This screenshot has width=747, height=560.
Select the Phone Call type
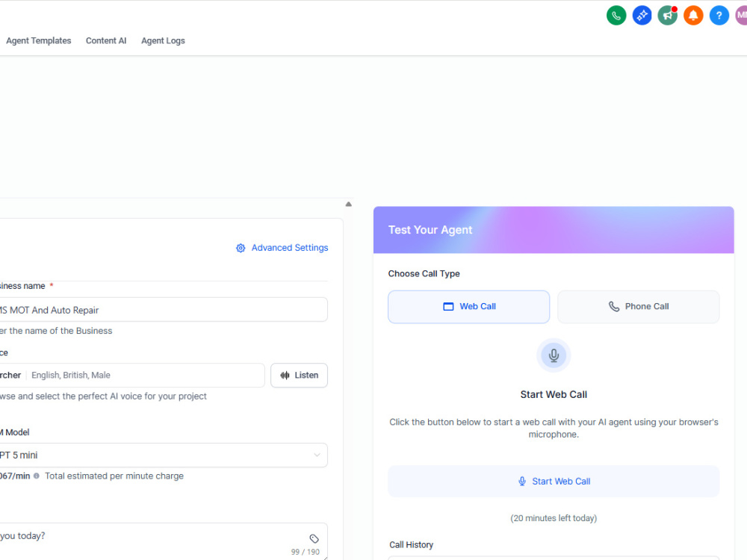click(639, 307)
